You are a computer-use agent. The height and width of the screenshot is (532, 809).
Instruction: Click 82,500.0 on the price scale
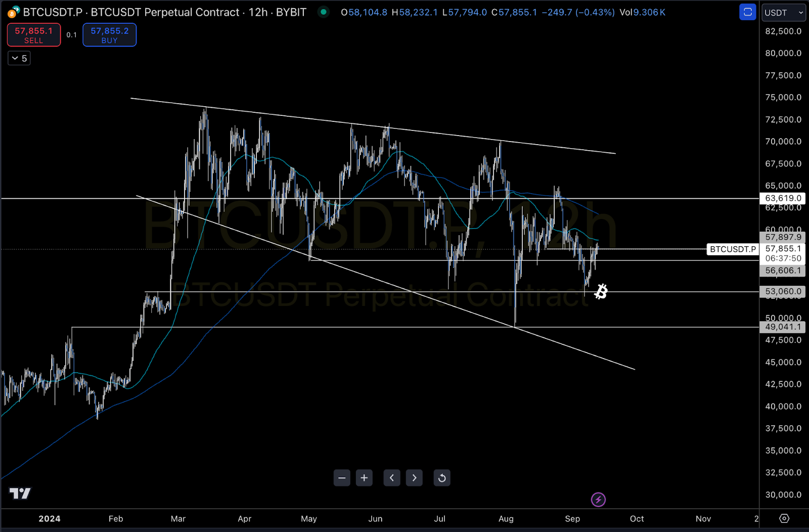[783, 31]
